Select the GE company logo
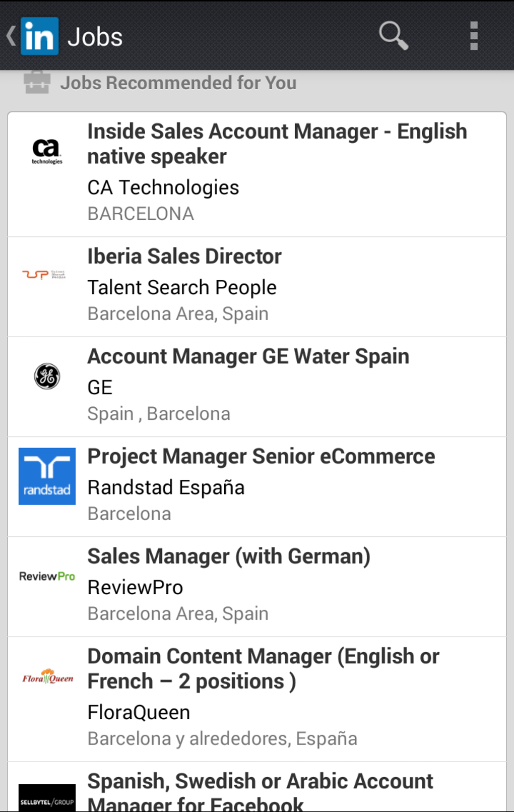514x812 pixels. (x=47, y=376)
